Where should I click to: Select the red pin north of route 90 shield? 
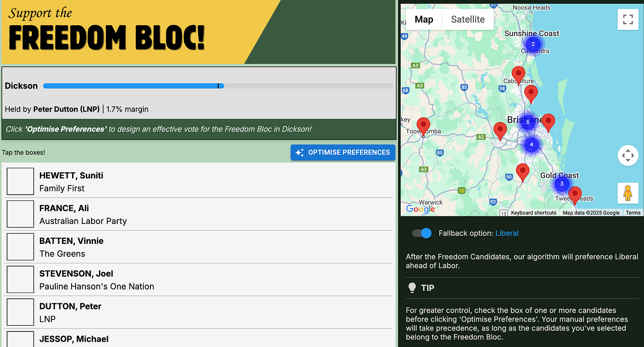523,173
